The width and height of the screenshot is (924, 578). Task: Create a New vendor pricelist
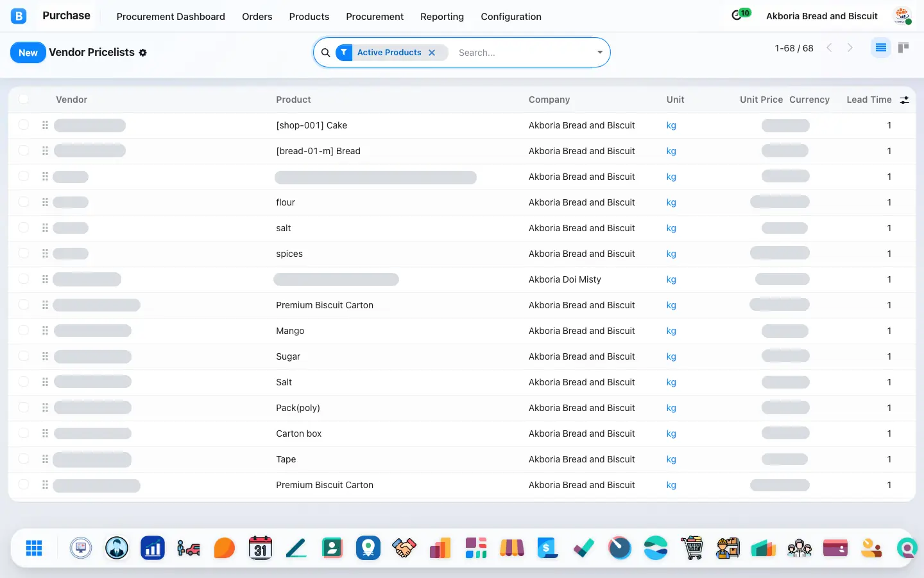(x=28, y=53)
